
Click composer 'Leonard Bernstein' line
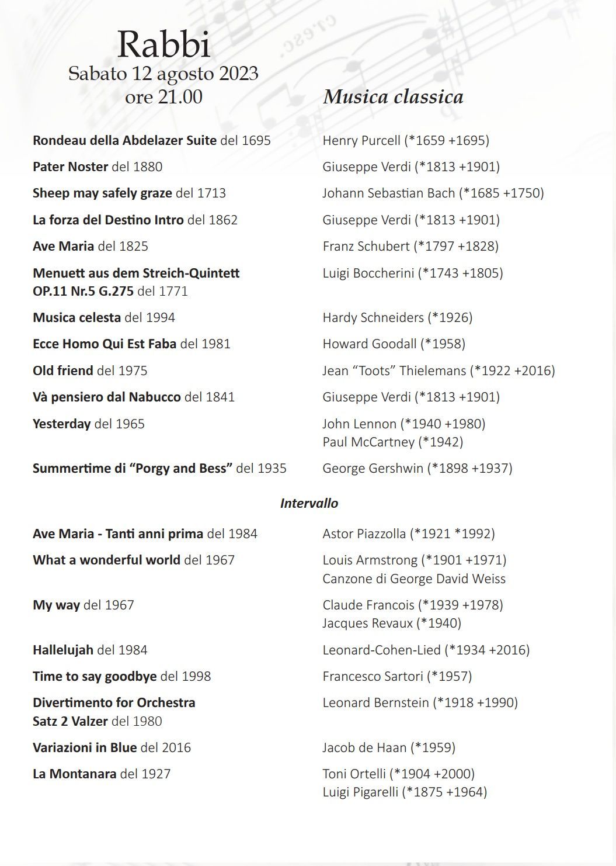click(x=420, y=702)
